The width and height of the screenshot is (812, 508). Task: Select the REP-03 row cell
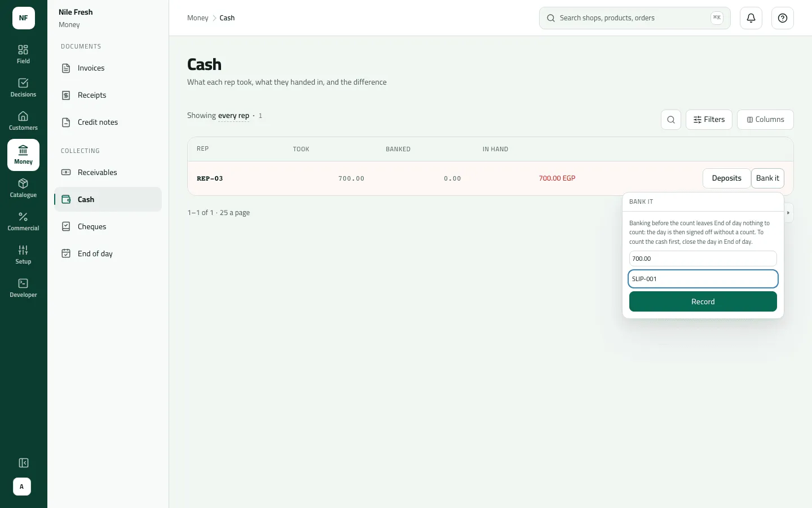pos(210,178)
